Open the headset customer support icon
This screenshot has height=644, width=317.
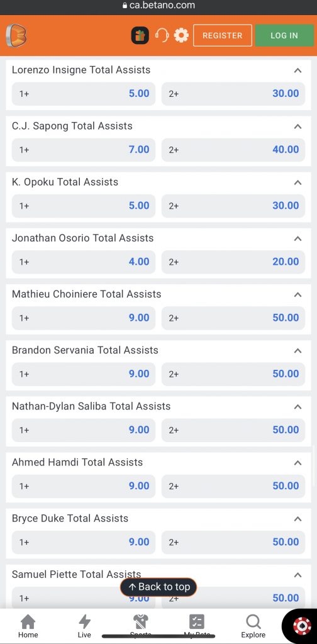click(162, 35)
